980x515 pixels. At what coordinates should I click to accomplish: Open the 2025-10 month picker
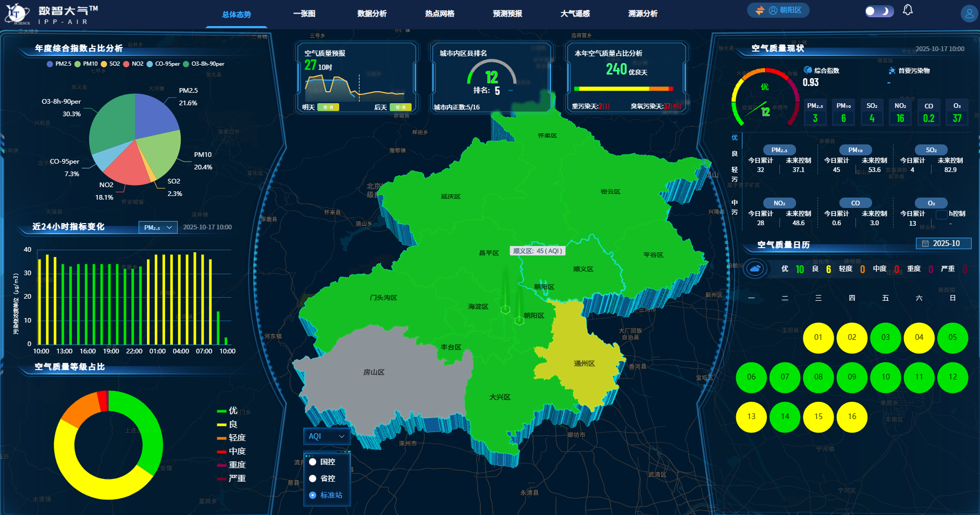[944, 243]
